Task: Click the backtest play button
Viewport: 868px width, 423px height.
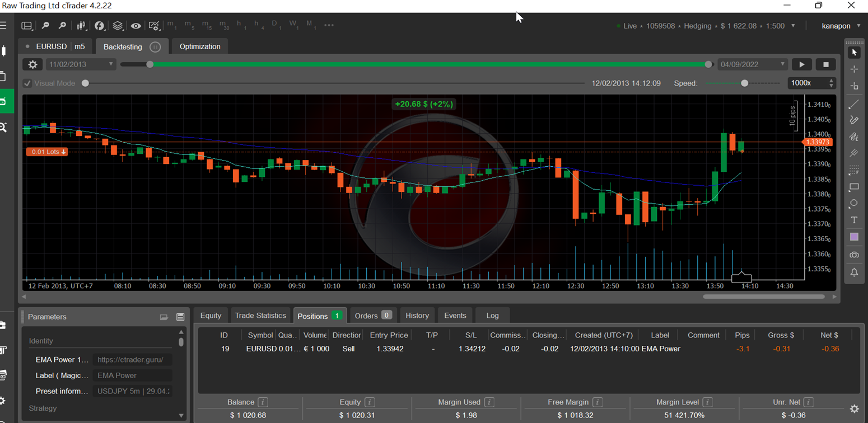Action: click(801, 64)
